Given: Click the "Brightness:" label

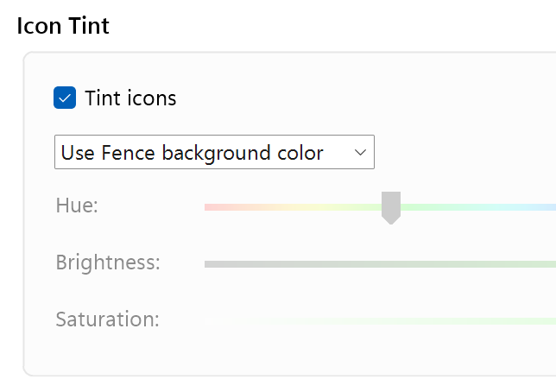Looking at the screenshot, I should pos(108,262).
